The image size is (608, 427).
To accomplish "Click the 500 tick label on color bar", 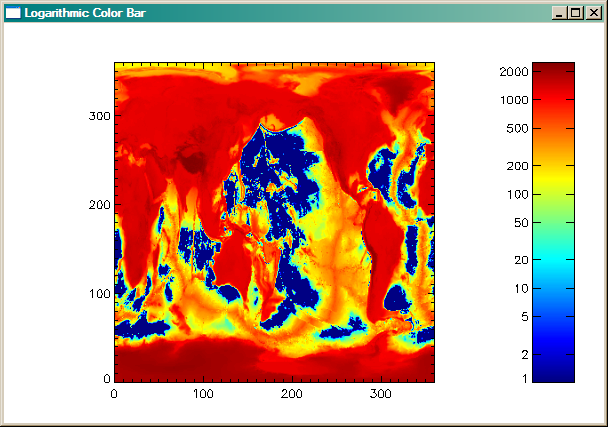I will [x=517, y=129].
